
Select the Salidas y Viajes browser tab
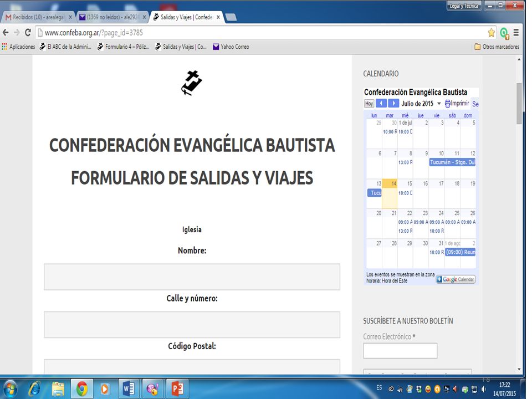[187, 17]
